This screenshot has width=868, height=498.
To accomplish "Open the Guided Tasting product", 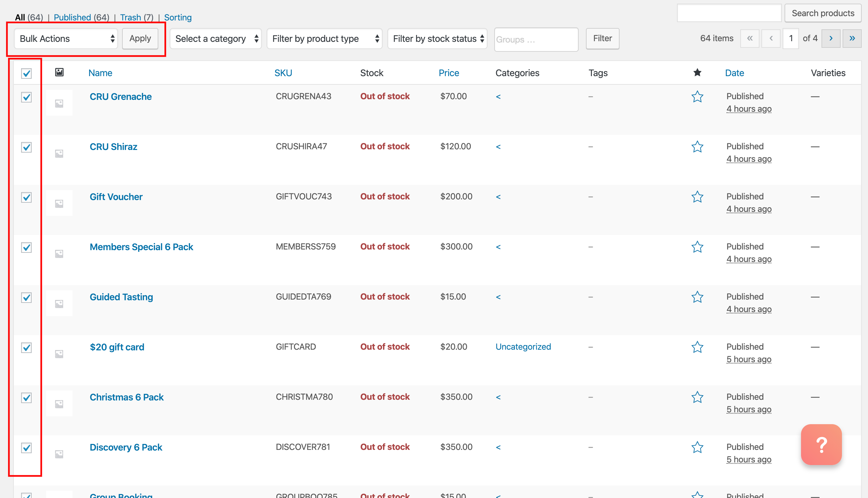I will coord(121,297).
